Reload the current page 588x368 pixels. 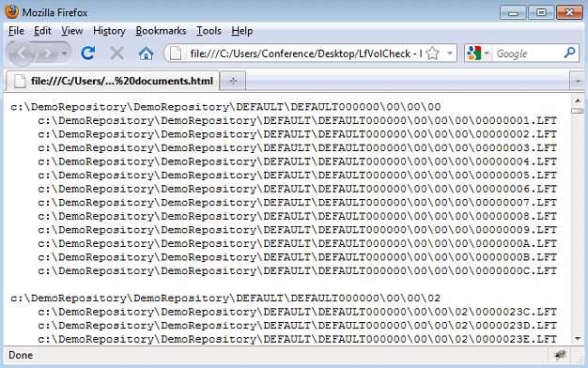[x=88, y=54]
